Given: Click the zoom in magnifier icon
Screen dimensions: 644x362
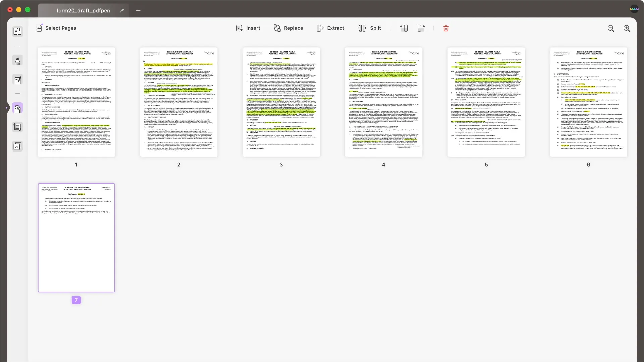Looking at the screenshot, I should click(627, 28).
